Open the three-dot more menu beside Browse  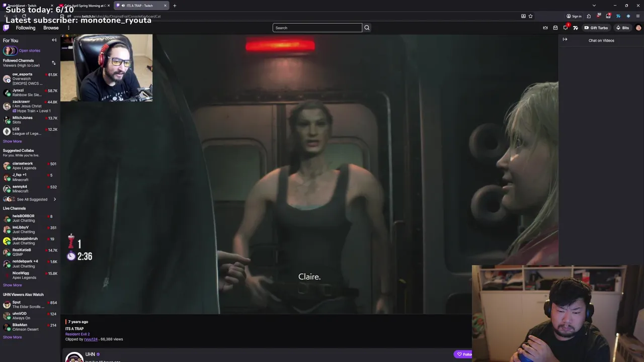point(68,28)
